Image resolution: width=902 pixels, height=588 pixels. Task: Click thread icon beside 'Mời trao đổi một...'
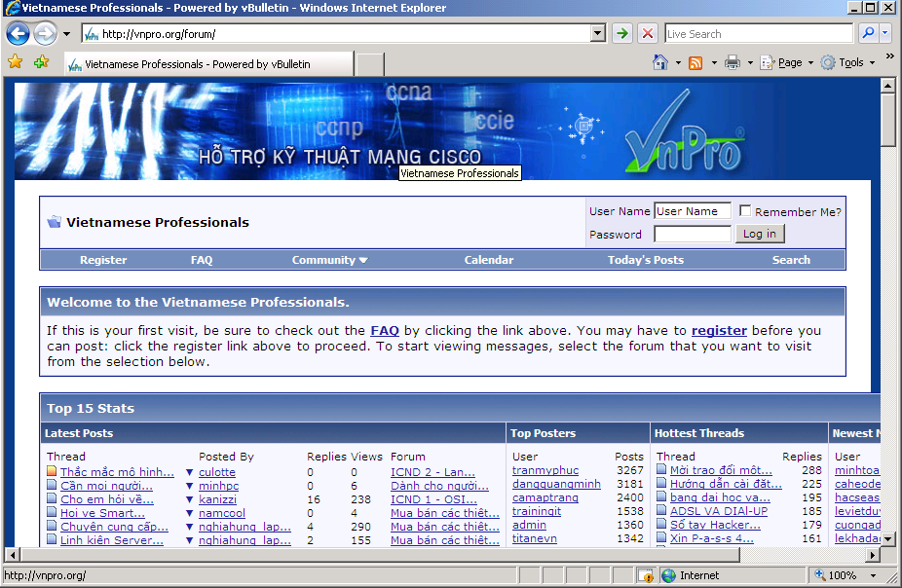pos(661,469)
